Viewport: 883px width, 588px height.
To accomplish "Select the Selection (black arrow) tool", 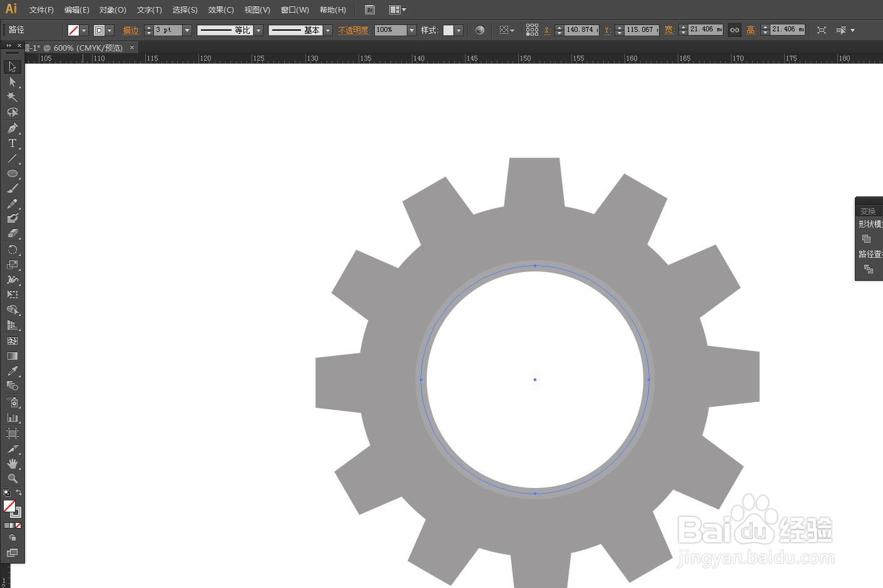I will click(x=12, y=67).
